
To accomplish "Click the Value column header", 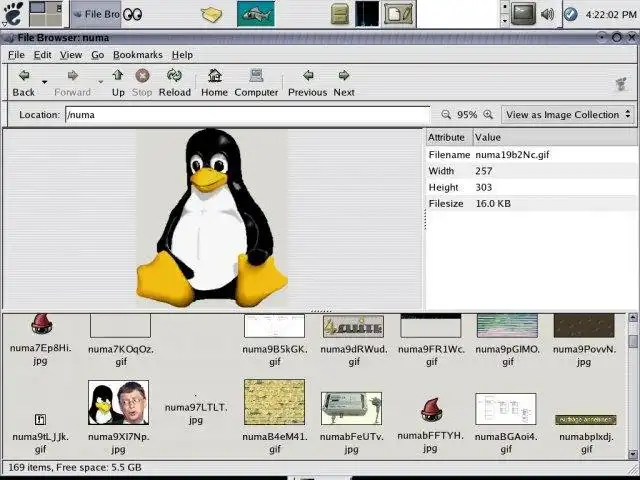I will [556, 137].
